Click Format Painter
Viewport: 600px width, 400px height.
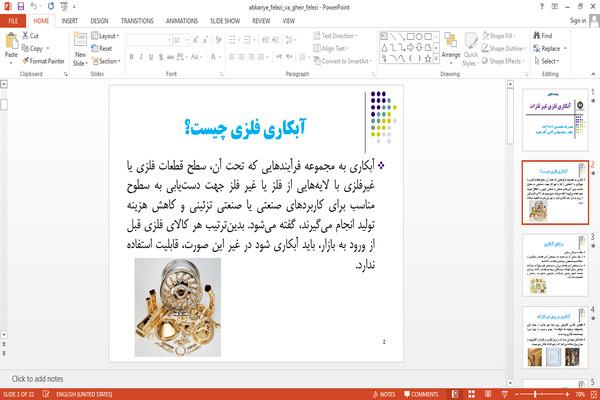click(43, 61)
